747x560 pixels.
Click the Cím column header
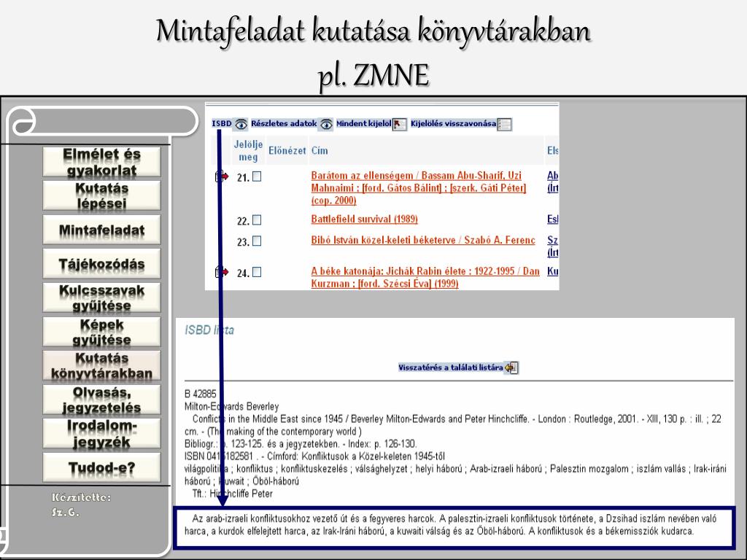pyautogui.click(x=320, y=150)
